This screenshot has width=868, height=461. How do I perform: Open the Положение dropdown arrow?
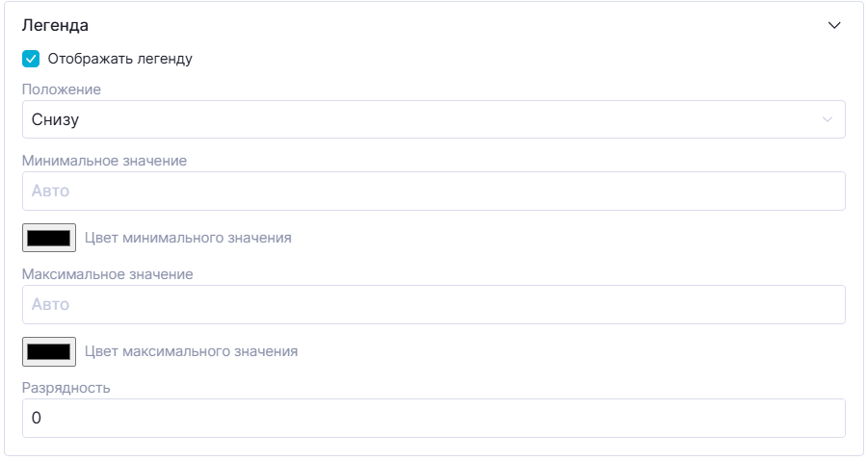coord(827,120)
